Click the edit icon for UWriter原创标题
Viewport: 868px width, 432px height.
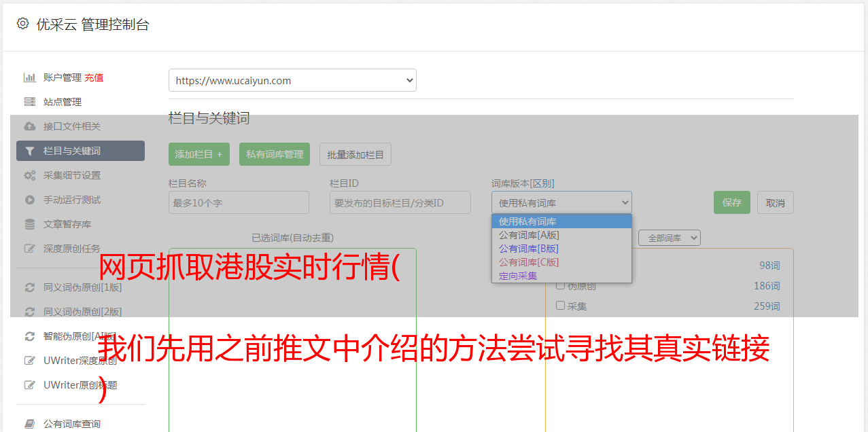(30, 385)
